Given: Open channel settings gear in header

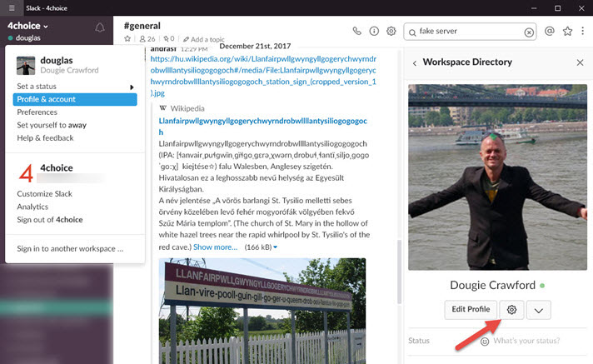Looking at the screenshot, I should pyautogui.click(x=391, y=31).
